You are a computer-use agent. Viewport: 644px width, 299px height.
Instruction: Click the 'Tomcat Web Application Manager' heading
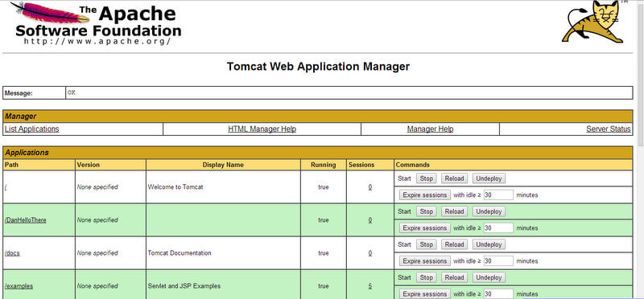pos(318,67)
